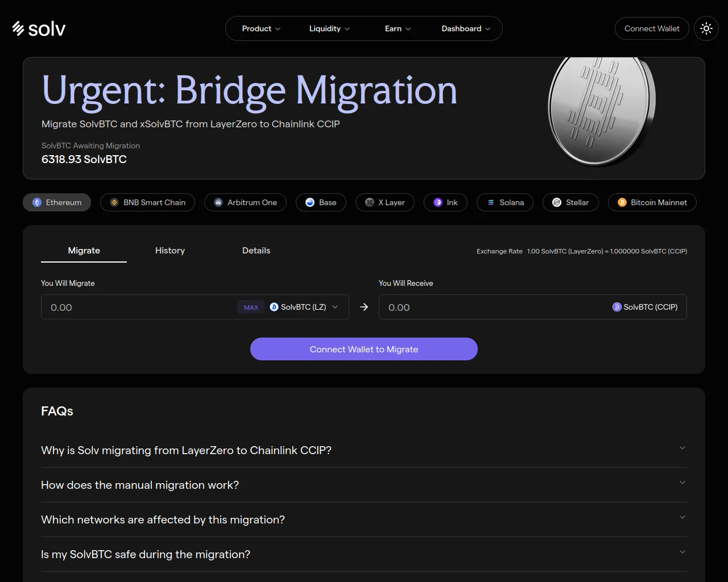Screen dimensions: 728x582
Task: Click the Exchange Rate text
Action: point(582,251)
